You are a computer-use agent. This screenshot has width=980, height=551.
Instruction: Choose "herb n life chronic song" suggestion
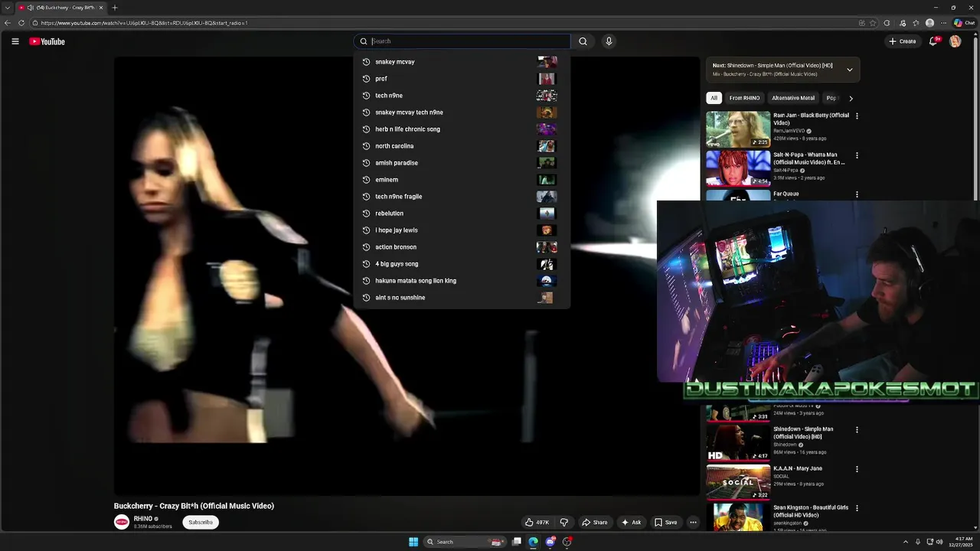pos(462,129)
